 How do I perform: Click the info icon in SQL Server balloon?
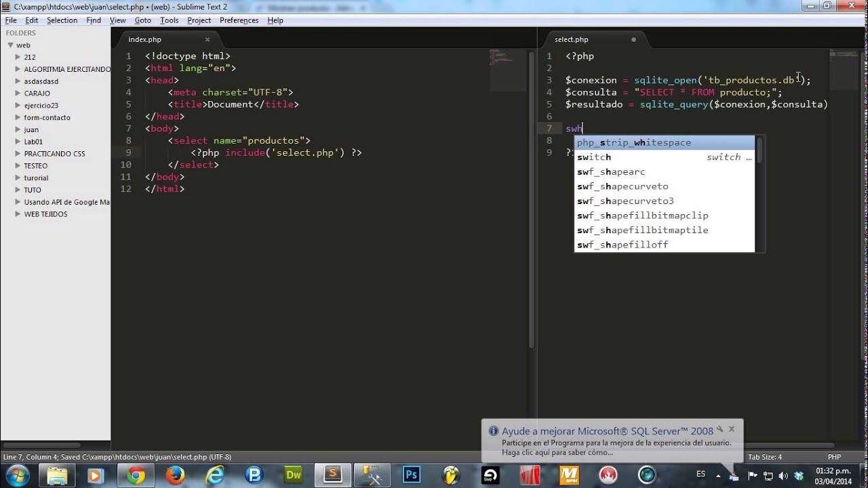point(494,431)
